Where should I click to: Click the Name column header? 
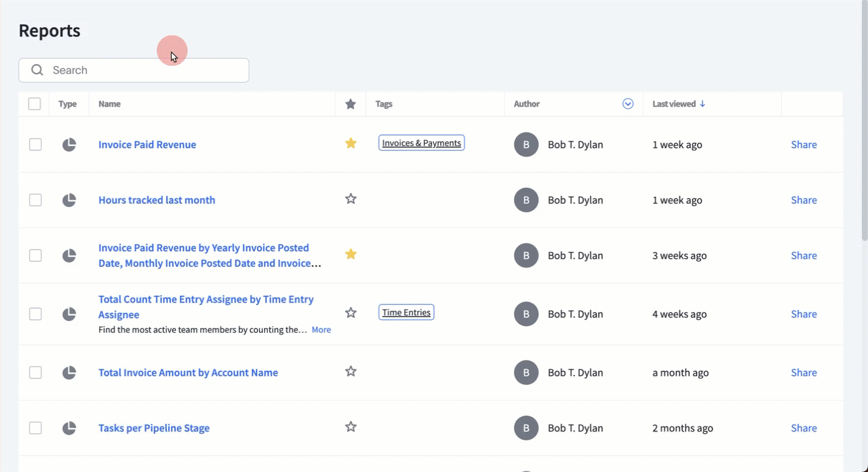[110, 104]
